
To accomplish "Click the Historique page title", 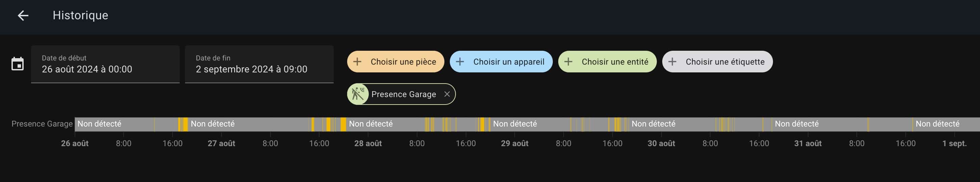I will 80,15.
